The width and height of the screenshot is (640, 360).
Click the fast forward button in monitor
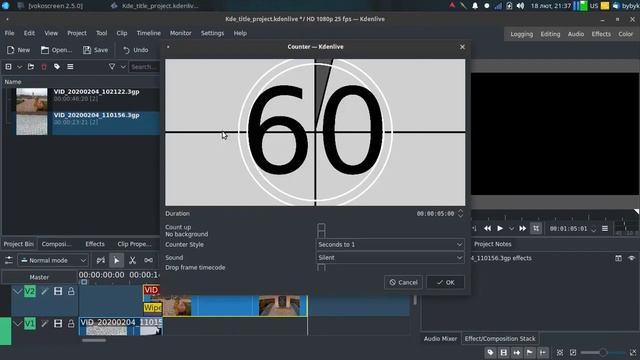tap(522, 229)
